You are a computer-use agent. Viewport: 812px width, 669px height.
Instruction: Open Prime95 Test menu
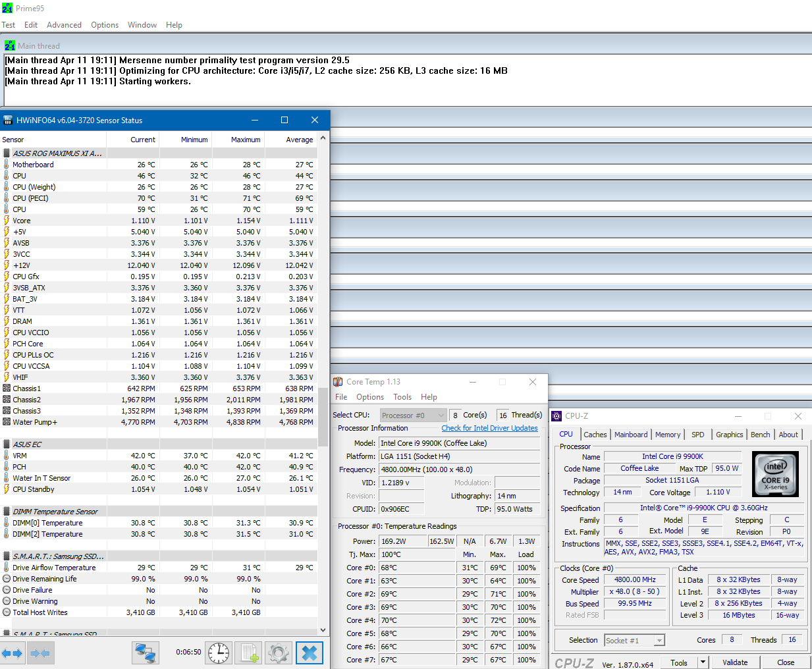(9, 25)
